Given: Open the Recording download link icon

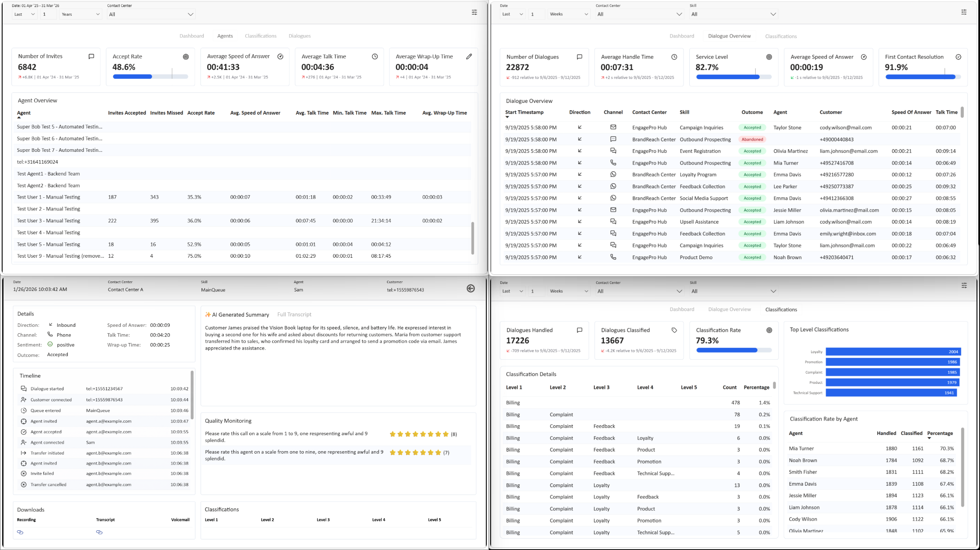Looking at the screenshot, I should (x=20, y=532).
